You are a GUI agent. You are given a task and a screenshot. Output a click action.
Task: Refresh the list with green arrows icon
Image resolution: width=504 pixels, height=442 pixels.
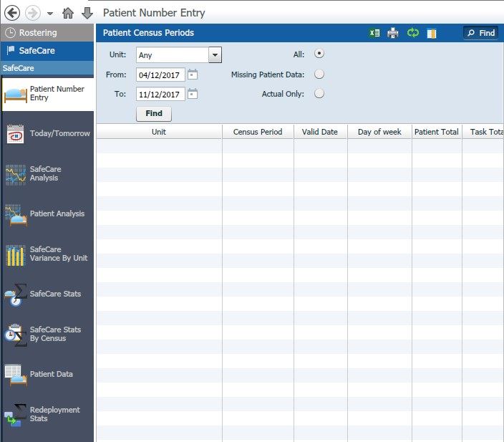coord(412,33)
